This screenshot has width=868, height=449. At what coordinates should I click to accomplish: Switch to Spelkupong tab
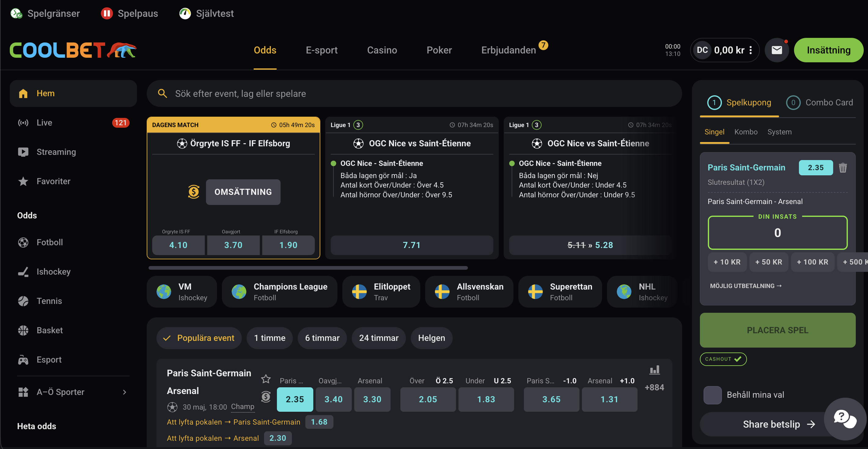[739, 102]
